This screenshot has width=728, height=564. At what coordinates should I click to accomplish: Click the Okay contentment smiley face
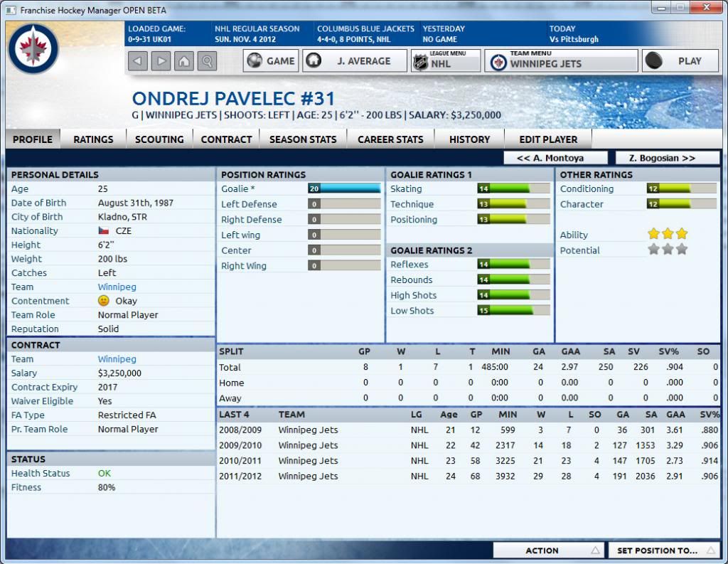pyautogui.click(x=104, y=301)
